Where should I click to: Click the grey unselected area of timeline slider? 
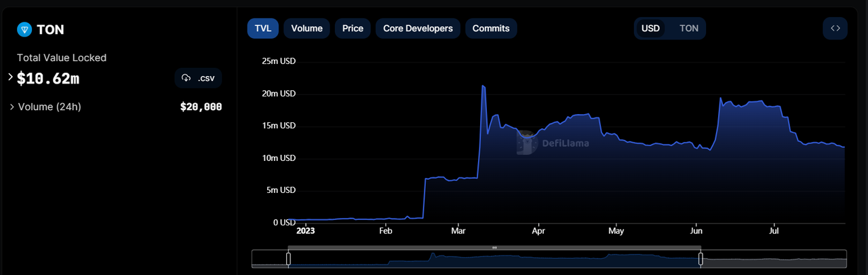tap(773, 259)
